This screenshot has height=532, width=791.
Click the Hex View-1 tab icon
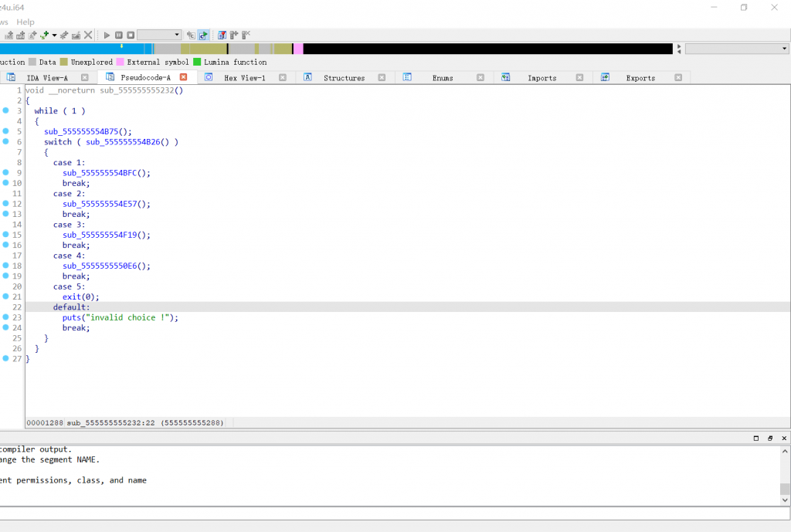pyautogui.click(x=209, y=77)
